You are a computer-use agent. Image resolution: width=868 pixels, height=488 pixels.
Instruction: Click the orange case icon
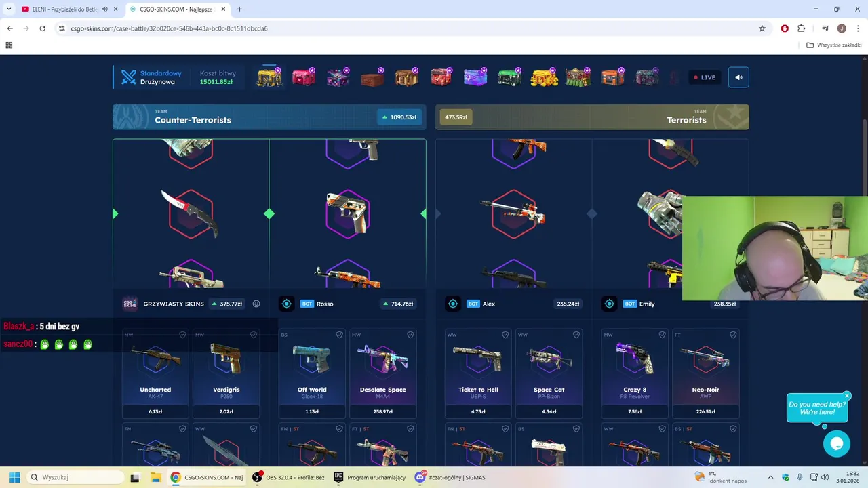tap(612, 77)
